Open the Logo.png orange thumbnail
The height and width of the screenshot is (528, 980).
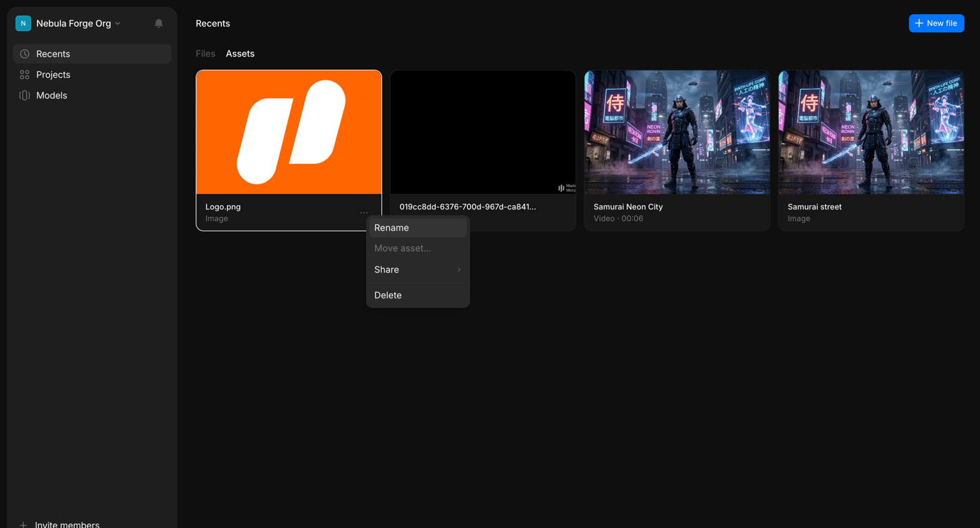pyautogui.click(x=289, y=132)
